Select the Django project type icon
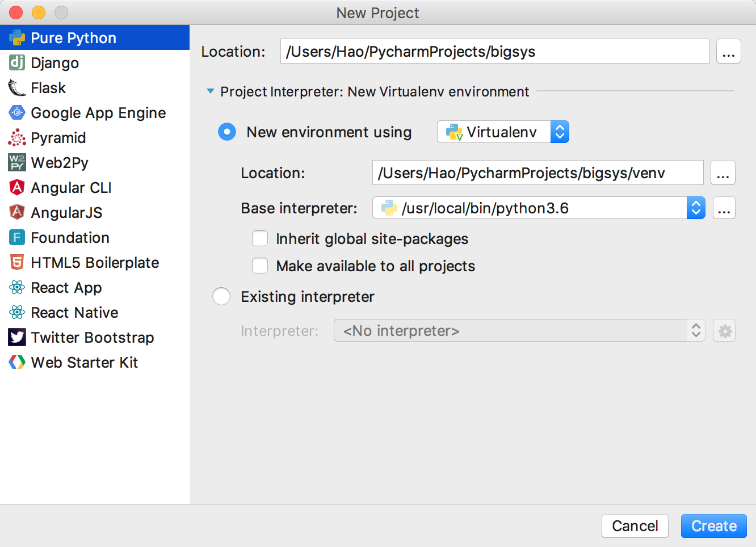Viewport: 756px width, 547px height. [17, 62]
